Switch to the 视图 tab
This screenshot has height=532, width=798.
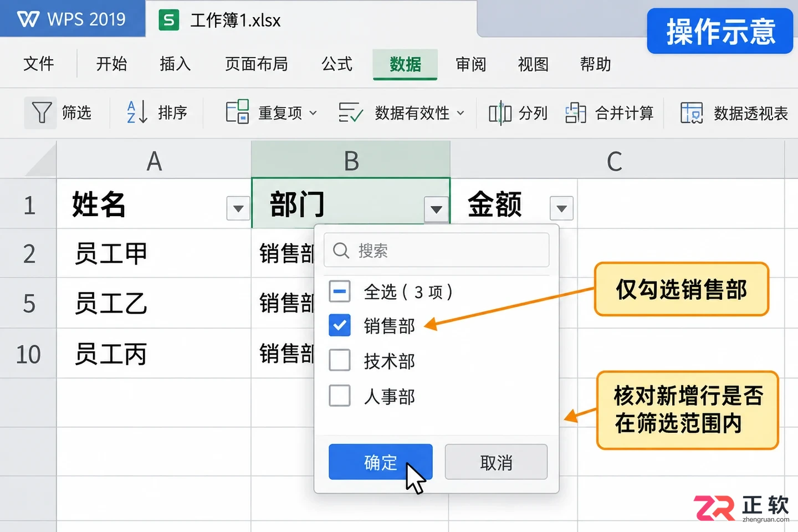533,64
